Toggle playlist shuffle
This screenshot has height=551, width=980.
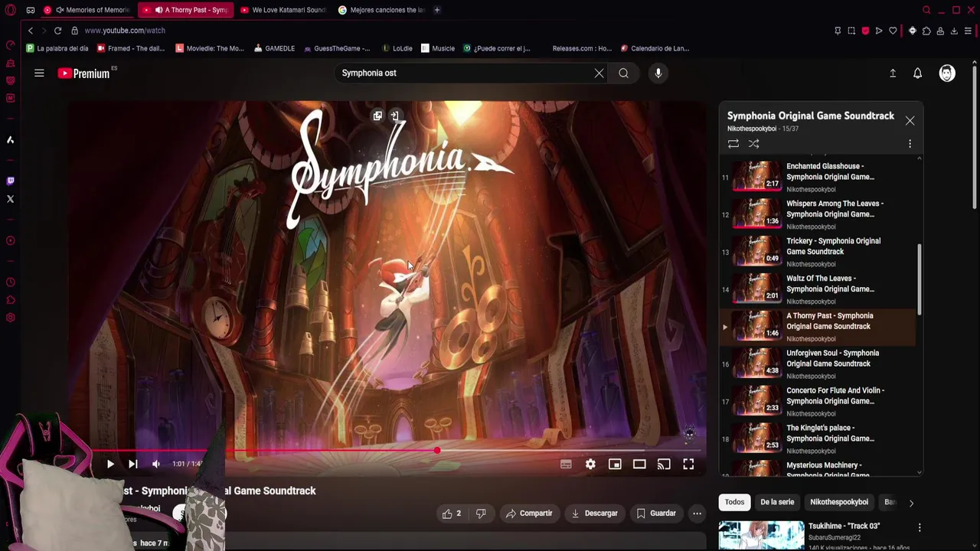coord(754,144)
